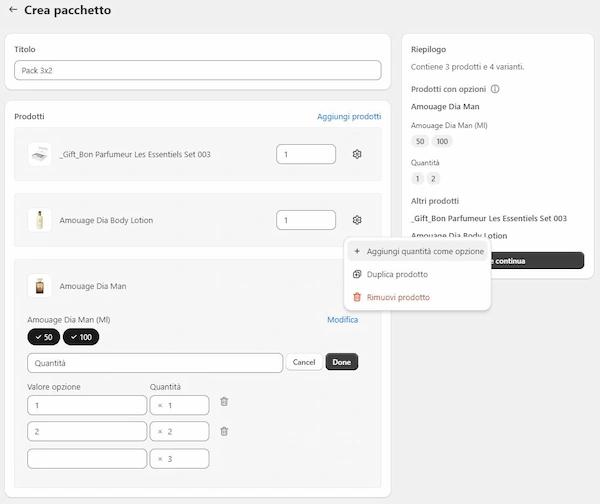The height and width of the screenshot is (504, 600).
Task: Toggle the selected 100 ml variant chip
Action: pyautogui.click(x=81, y=337)
